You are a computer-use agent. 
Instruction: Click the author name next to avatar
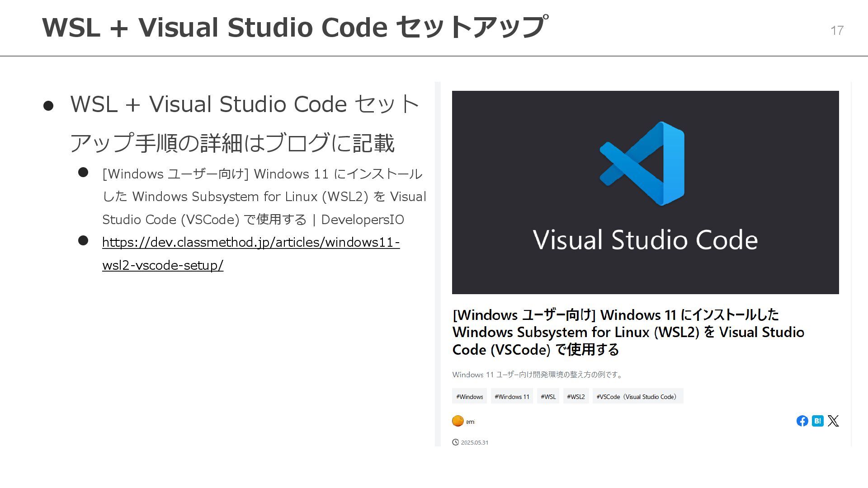(470, 422)
